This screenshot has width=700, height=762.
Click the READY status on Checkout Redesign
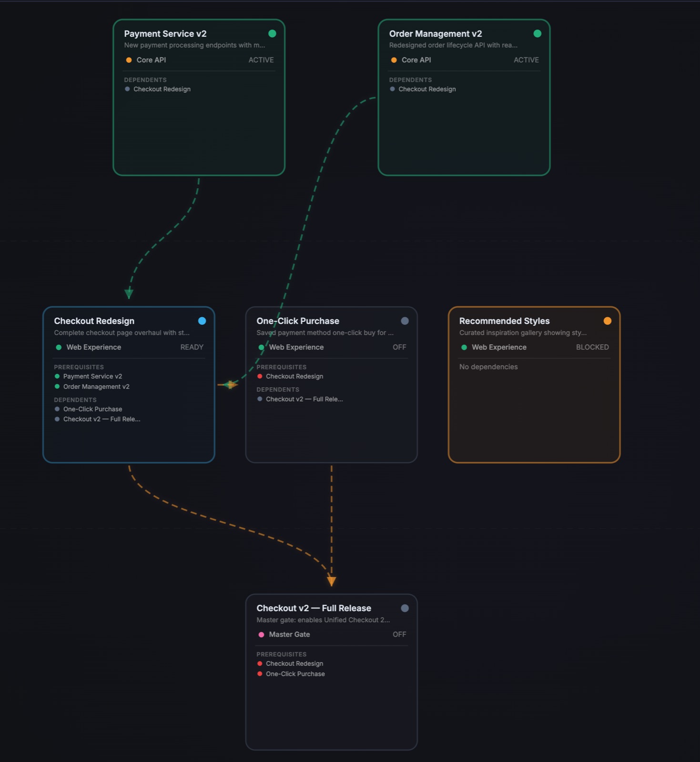tap(192, 347)
